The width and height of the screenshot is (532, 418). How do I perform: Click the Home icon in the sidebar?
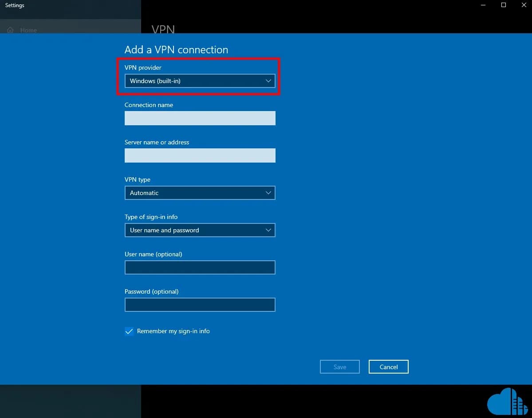coord(10,30)
